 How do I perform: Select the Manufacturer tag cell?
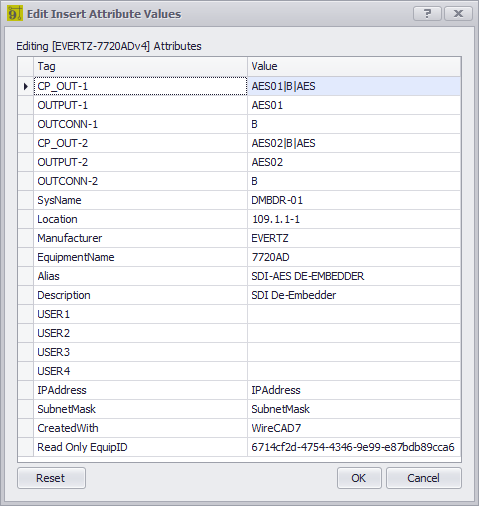[x=140, y=238]
